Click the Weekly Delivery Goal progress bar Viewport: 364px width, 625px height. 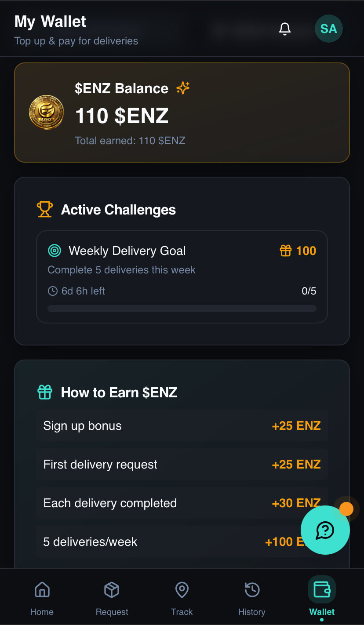(182, 309)
